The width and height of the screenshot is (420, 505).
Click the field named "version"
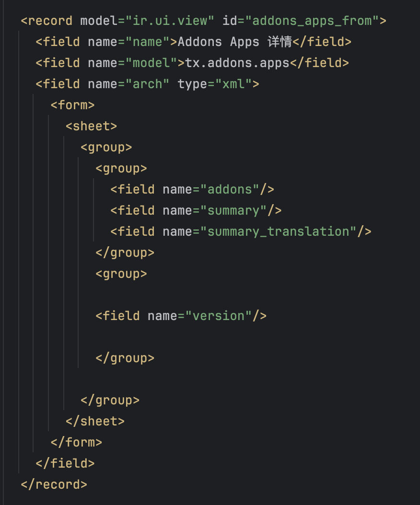pyautogui.click(x=181, y=316)
